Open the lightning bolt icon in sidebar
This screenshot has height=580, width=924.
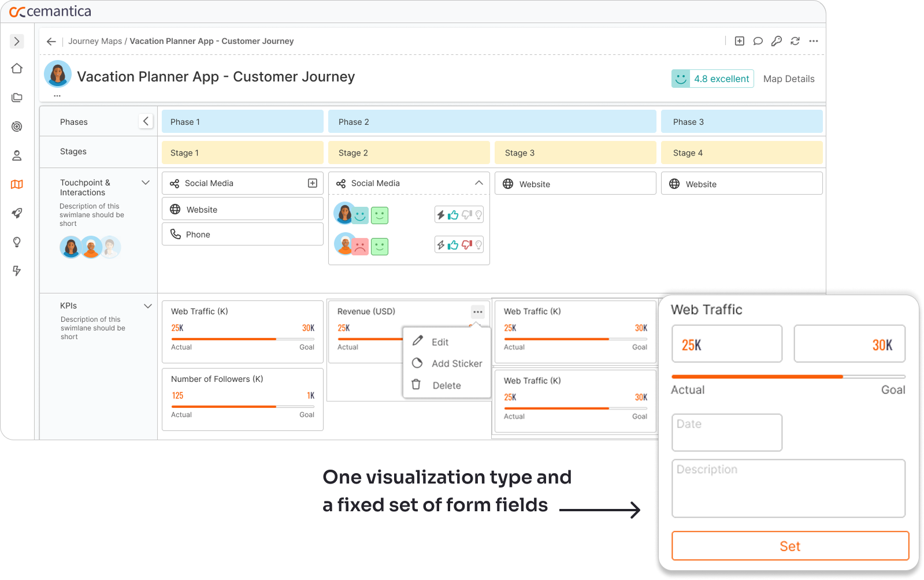click(17, 271)
